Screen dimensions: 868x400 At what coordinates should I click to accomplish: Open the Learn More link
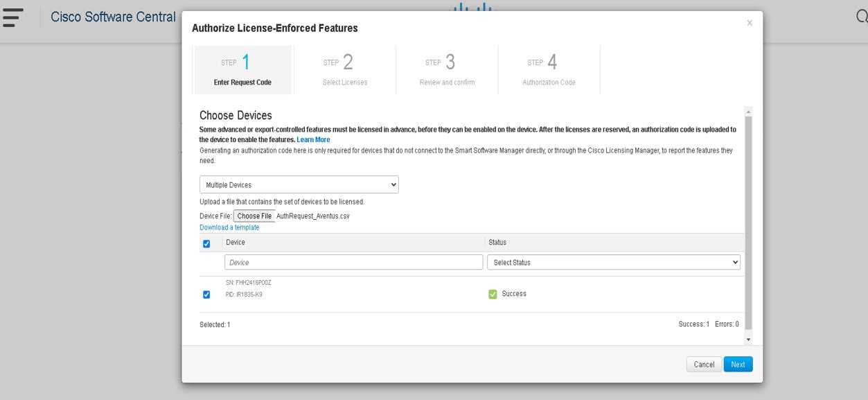313,139
